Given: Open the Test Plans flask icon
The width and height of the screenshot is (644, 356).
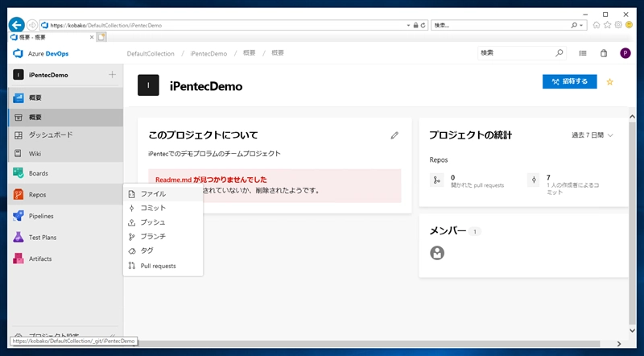Looking at the screenshot, I should [18, 237].
